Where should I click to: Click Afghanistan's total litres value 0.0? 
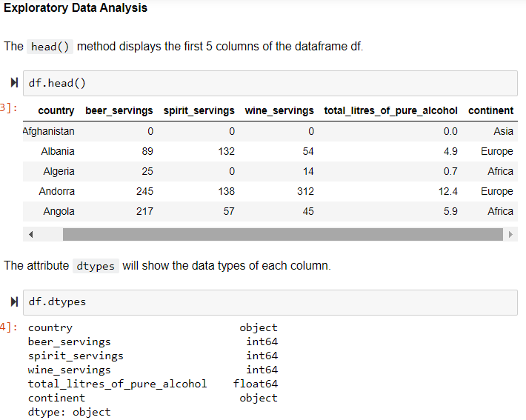[x=450, y=131]
